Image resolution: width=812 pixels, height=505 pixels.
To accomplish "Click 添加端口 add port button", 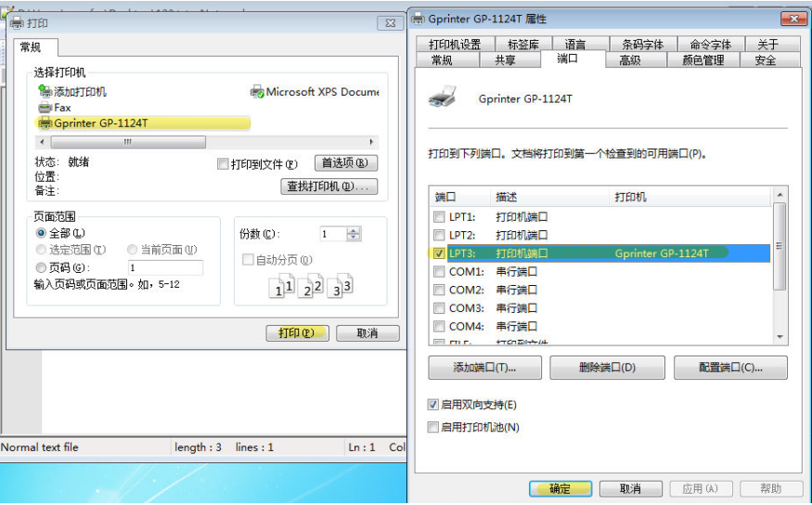I will pyautogui.click(x=484, y=368).
